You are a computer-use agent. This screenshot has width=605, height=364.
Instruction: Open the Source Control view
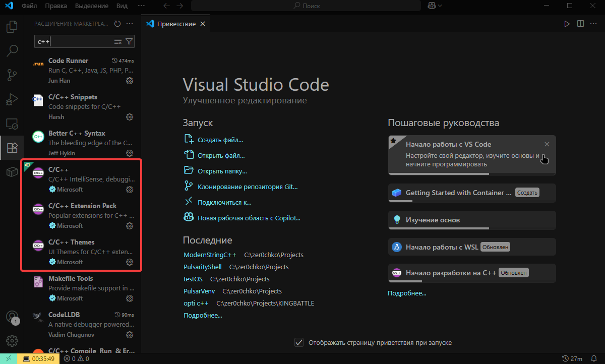pos(12,75)
